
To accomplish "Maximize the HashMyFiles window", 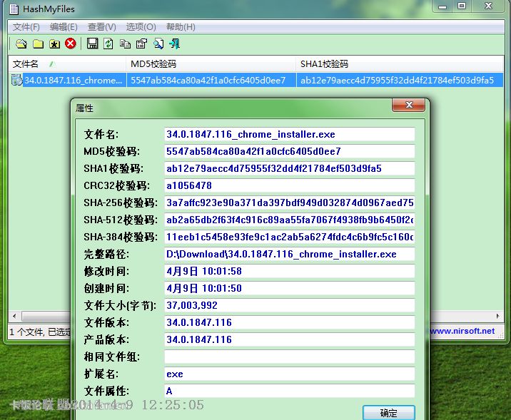I will coord(462,6).
